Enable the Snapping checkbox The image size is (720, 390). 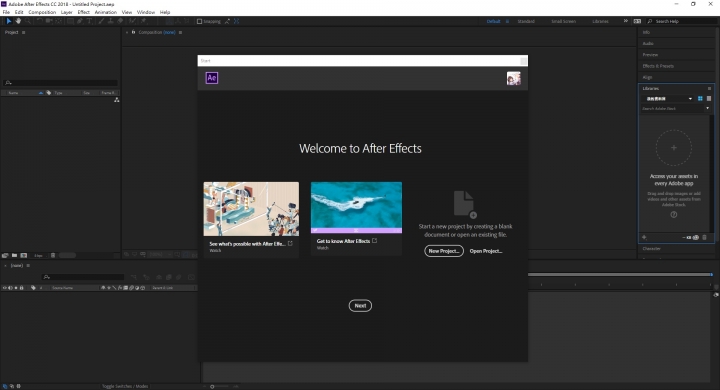point(199,21)
